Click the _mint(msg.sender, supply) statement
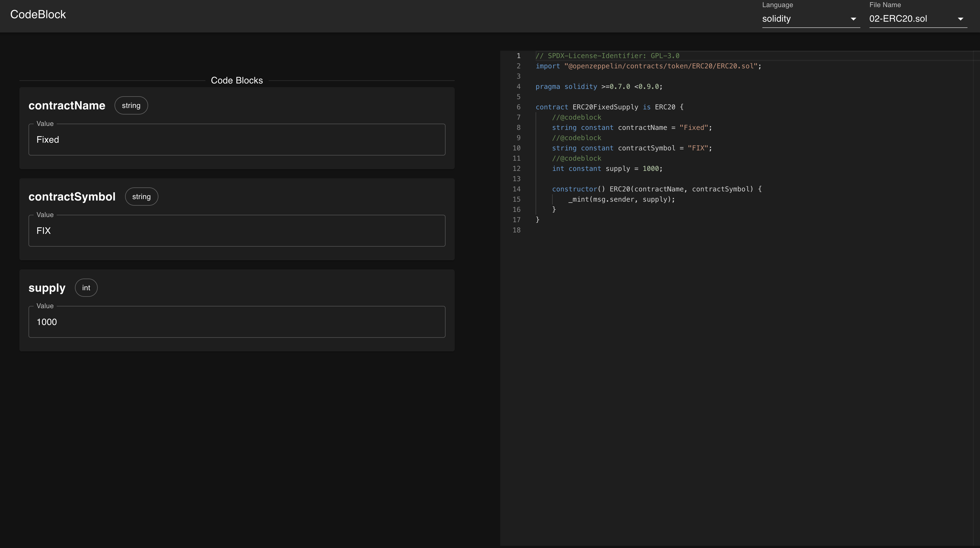This screenshot has width=980, height=548. tap(622, 200)
